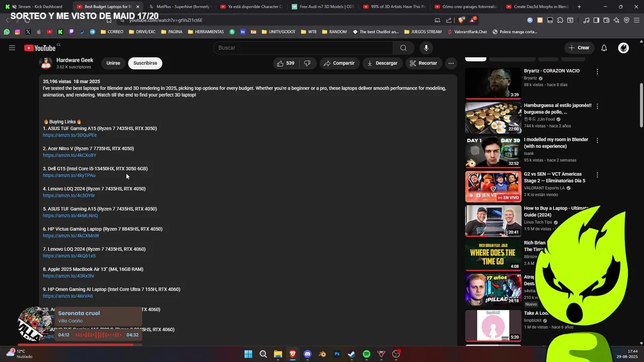Open the YouTube hamburger guide menu
Image resolution: width=644 pixels, height=362 pixels.
(12, 48)
